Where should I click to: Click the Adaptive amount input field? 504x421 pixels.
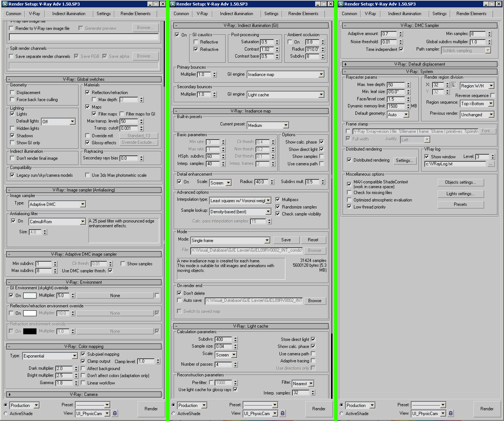click(389, 34)
